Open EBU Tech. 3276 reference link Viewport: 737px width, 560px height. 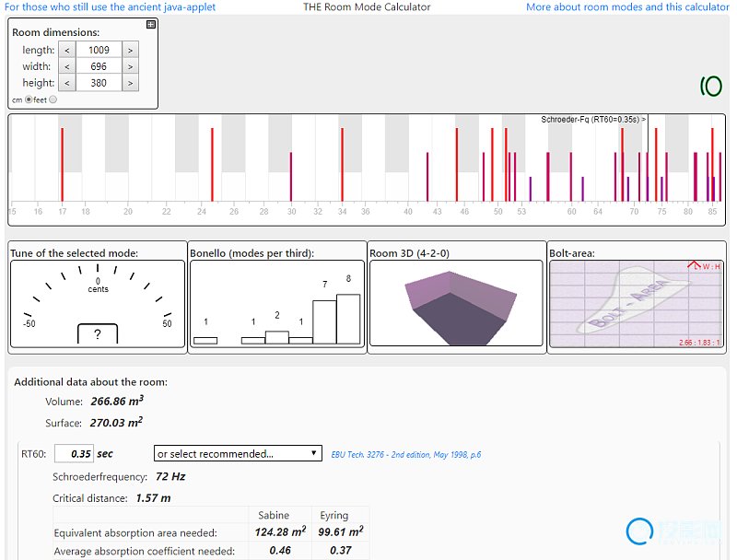(406, 454)
